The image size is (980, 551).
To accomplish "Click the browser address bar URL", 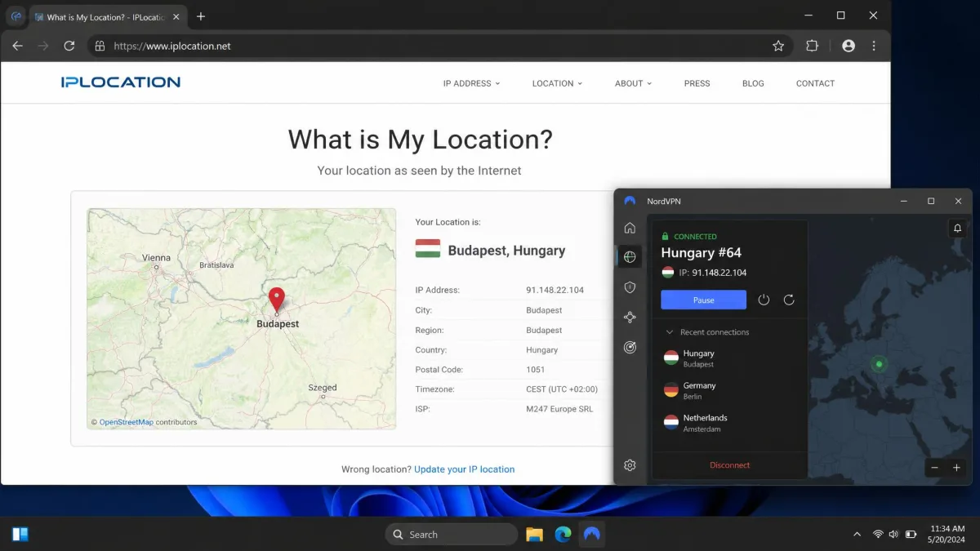I will tap(172, 47).
